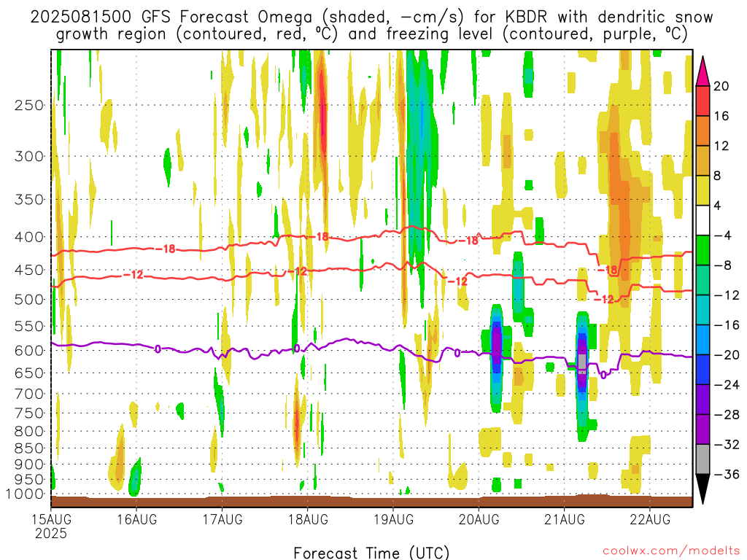Viewport: 747px width, 560px height.
Task: Click the 19AUG time axis label
Action: click(x=393, y=519)
